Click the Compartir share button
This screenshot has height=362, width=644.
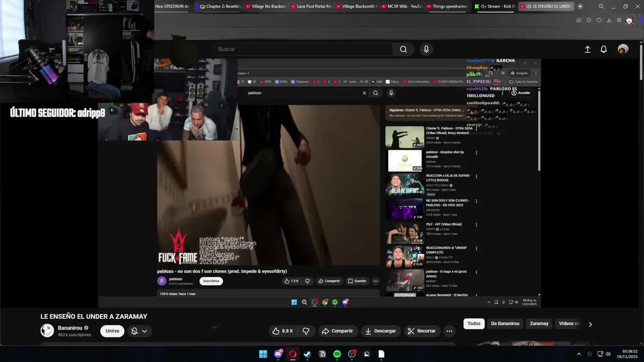coord(337,331)
